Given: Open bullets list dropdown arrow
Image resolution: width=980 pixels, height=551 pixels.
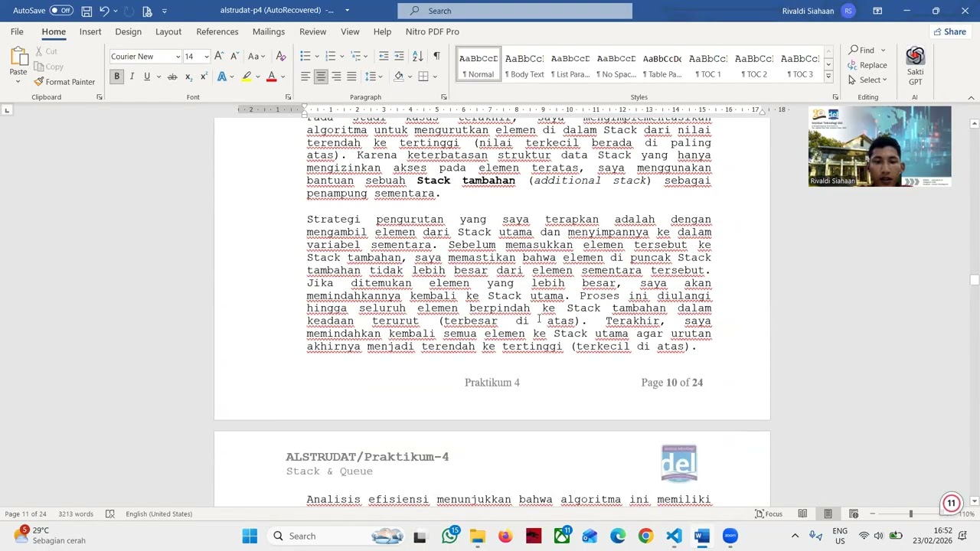Looking at the screenshot, I should (317, 56).
